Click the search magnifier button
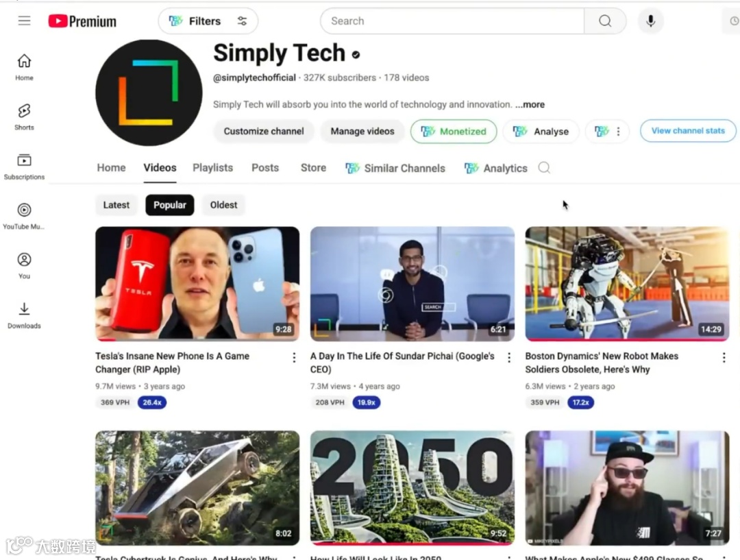 click(605, 21)
